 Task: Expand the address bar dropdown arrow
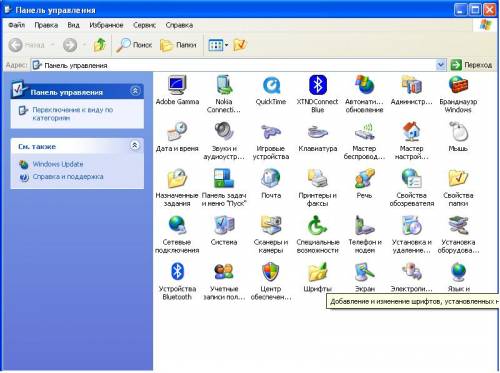pyautogui.click(x=441, y=65)
